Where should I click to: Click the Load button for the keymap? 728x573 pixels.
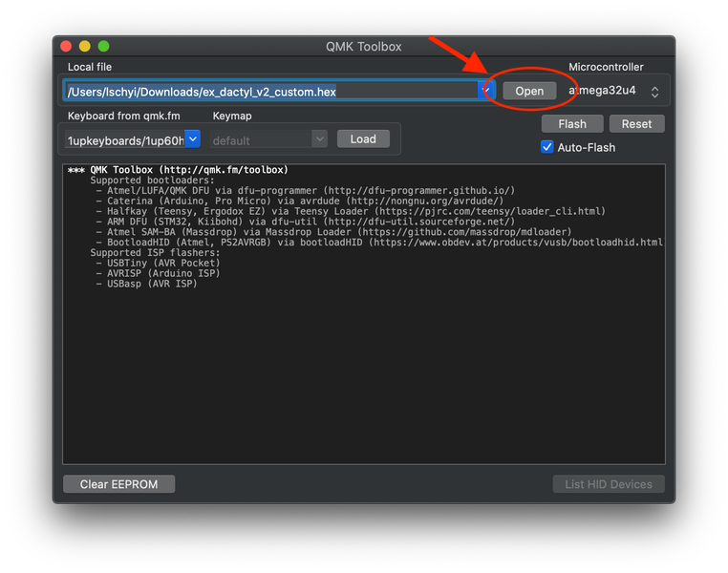pyautogui.click(x=363, y=139)
